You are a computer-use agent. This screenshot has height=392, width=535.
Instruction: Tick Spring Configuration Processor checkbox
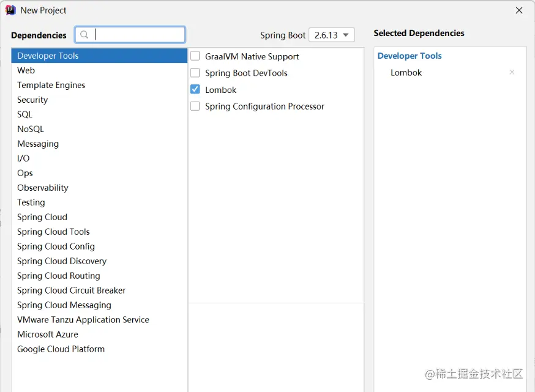[195, 106]
